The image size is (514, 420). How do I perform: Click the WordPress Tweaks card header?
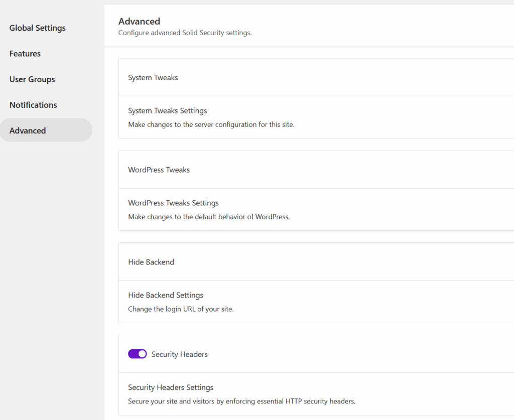click(159, 170)
